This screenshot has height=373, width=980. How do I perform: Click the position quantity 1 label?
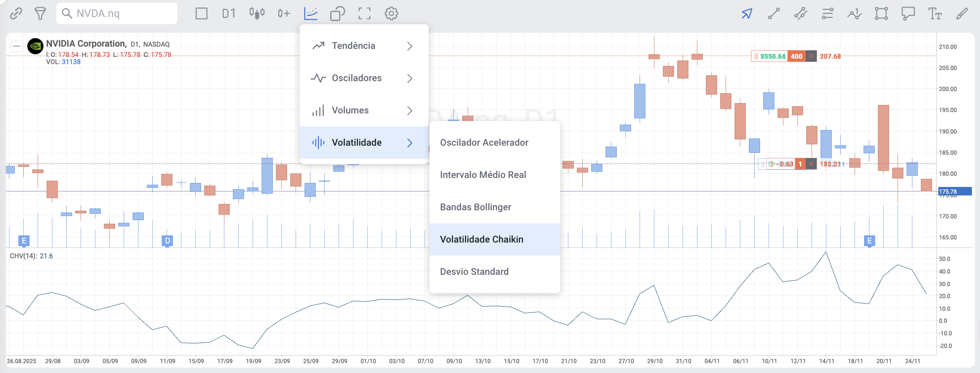pyautogui.click(x=800, y=164)
